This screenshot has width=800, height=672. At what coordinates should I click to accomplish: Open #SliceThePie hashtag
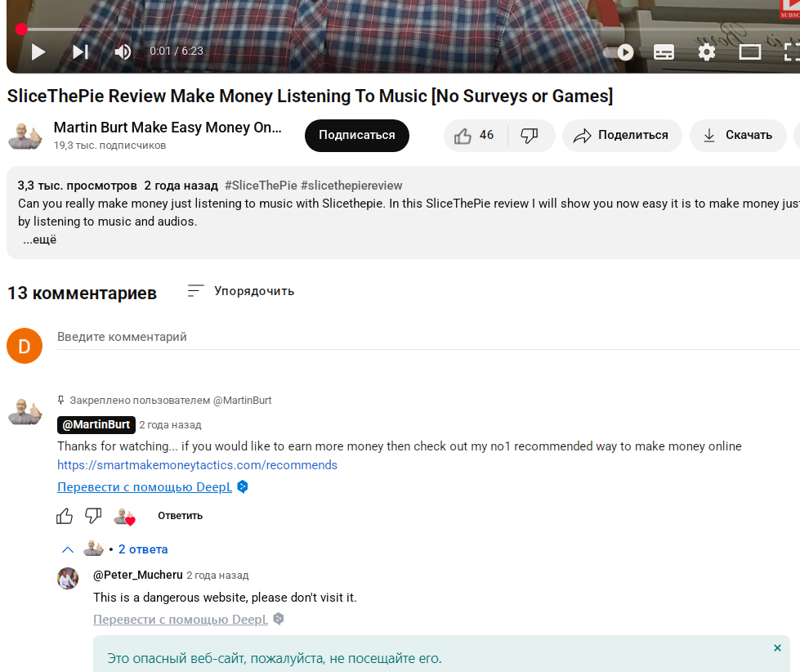(261, 186)
